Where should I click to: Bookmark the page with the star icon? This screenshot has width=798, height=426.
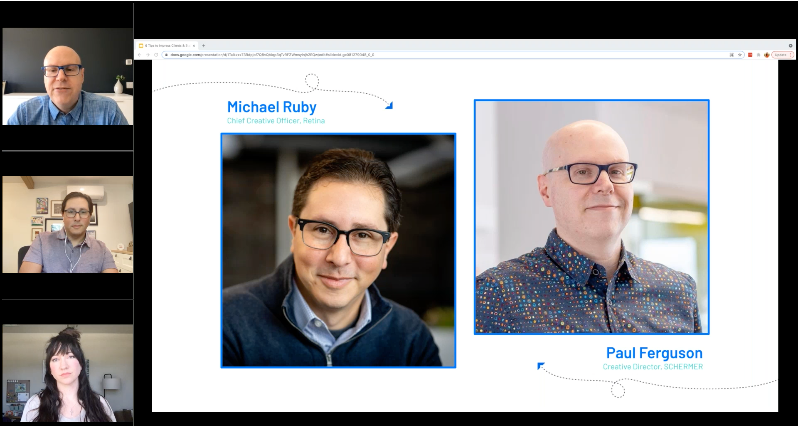click(x=740, y=54)
